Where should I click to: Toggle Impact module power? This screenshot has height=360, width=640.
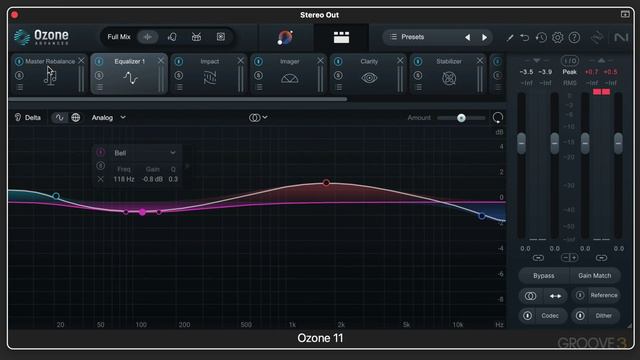coord(178,62)
